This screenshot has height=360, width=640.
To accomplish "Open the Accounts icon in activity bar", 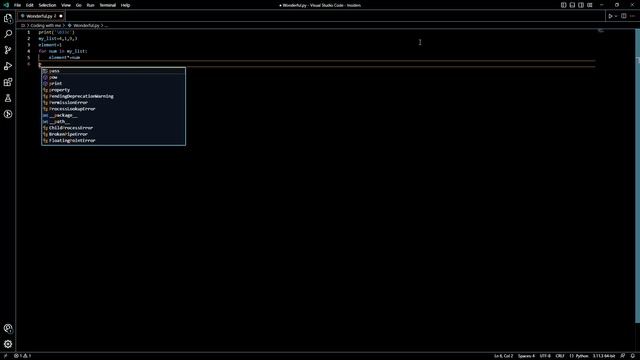I will 8,329.
